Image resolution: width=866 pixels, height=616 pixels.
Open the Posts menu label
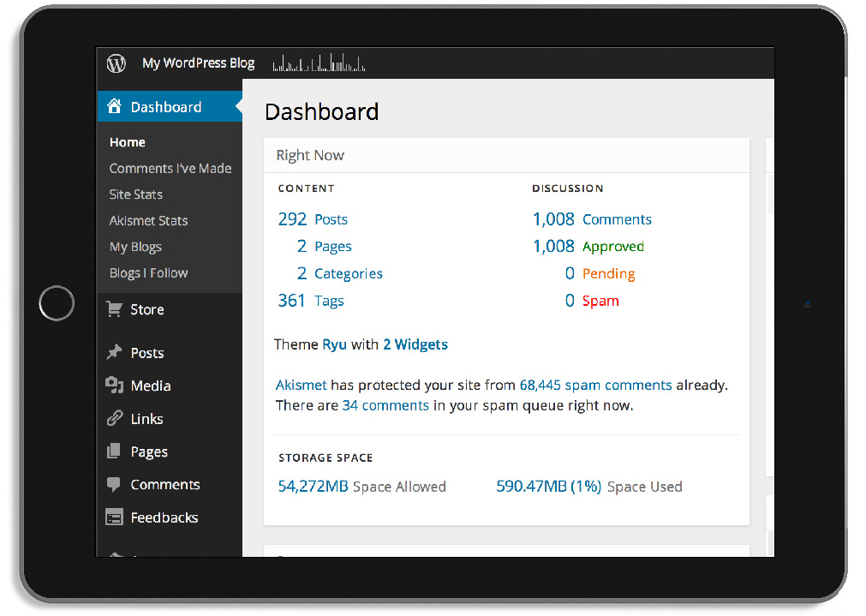pos(147,353)
